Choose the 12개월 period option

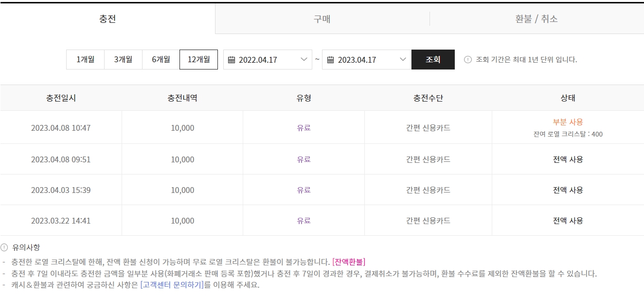pyautogui.click(x=199, y=59)
